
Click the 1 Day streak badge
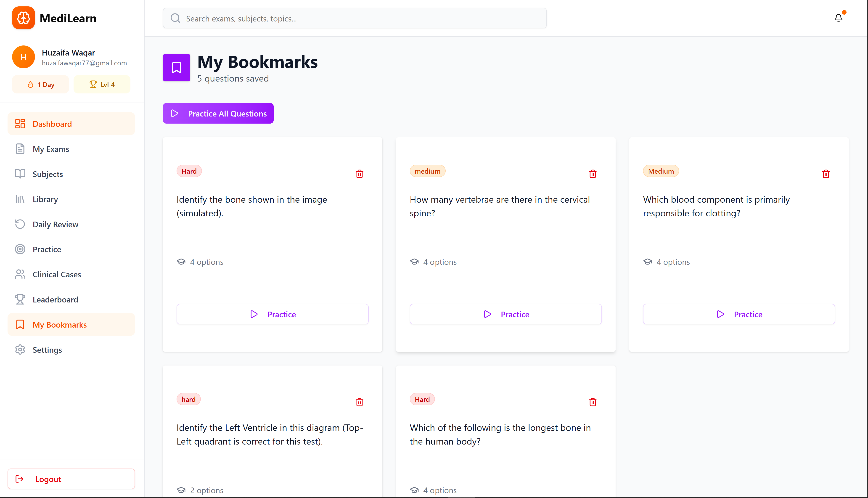[x=40, y=84]
